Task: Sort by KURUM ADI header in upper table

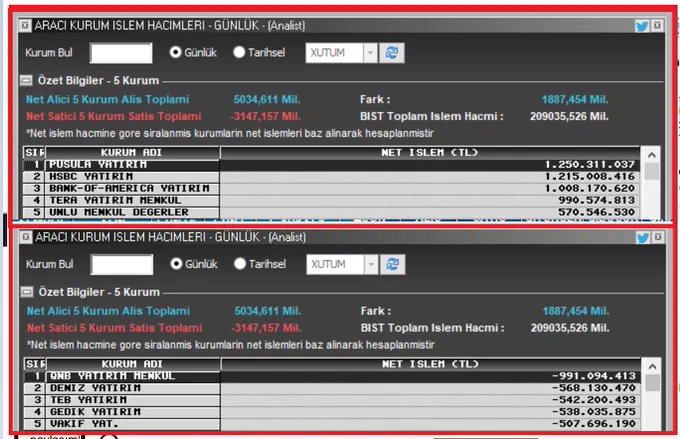Action: click(132, 153)
